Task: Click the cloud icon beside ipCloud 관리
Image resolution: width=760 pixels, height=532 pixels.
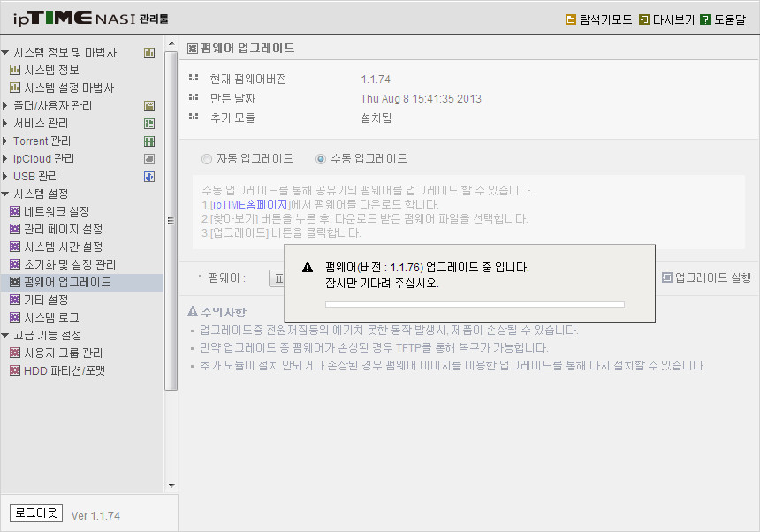Action: tap(149, 159)
